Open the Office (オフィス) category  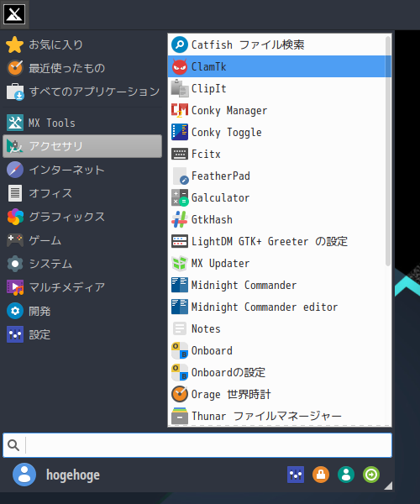click(x=82, y=193)
